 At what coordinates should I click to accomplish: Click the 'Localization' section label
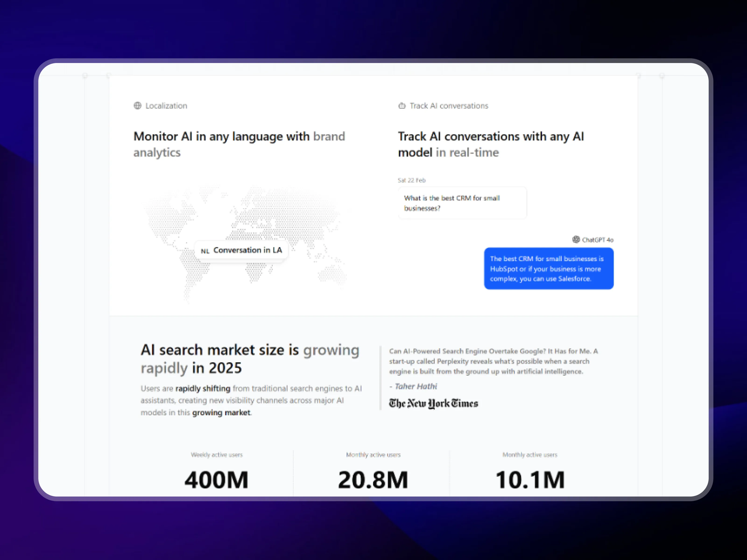point(166,106)
